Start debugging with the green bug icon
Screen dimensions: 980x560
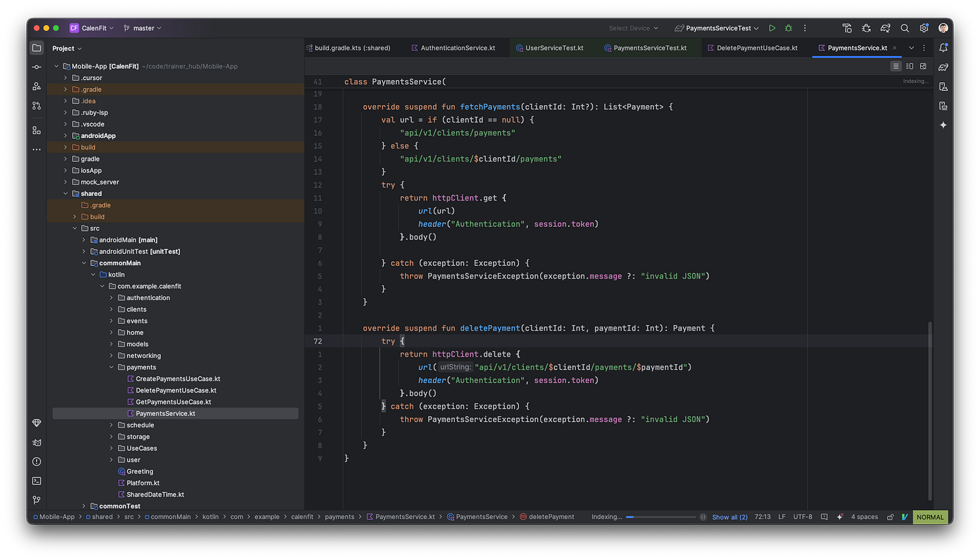click(x=788, y=28)
